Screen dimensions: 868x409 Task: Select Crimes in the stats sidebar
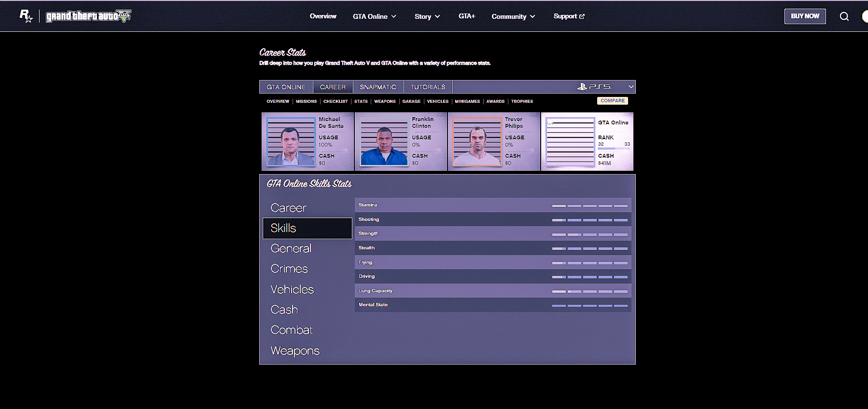click(289, 269)
